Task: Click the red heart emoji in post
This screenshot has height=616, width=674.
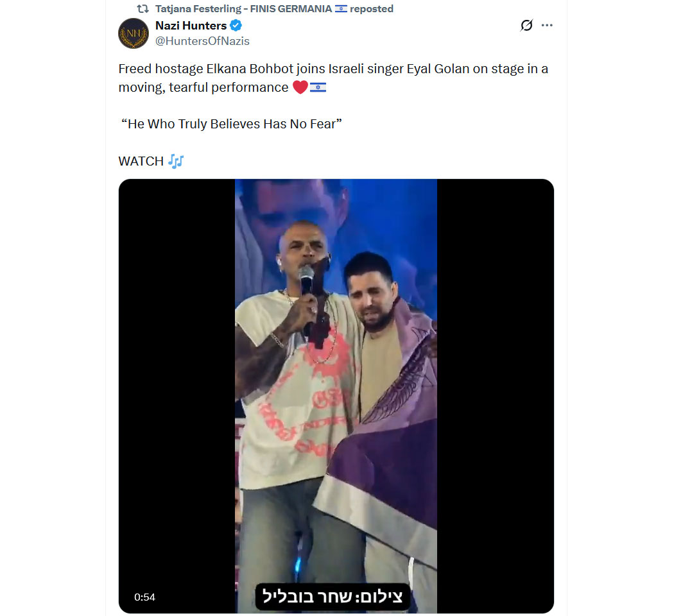Action: pos(300,87)
